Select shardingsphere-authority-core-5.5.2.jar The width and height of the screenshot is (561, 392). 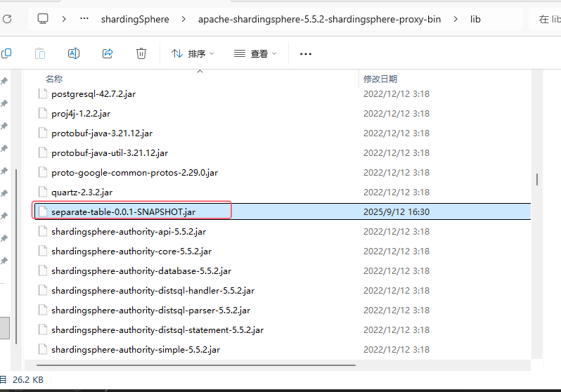coord(131,251)
